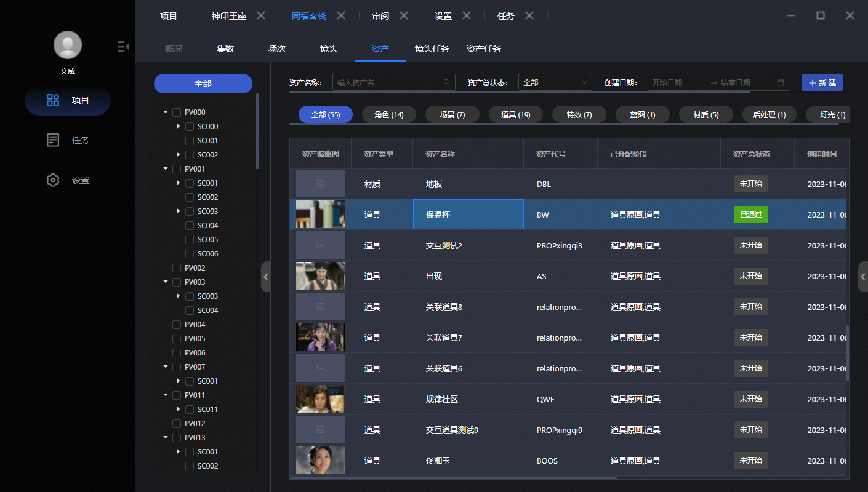The height and width of the screenshot is (492, 868).
Task: Focus the 资产名称 search input
Action: coord(394,82)
